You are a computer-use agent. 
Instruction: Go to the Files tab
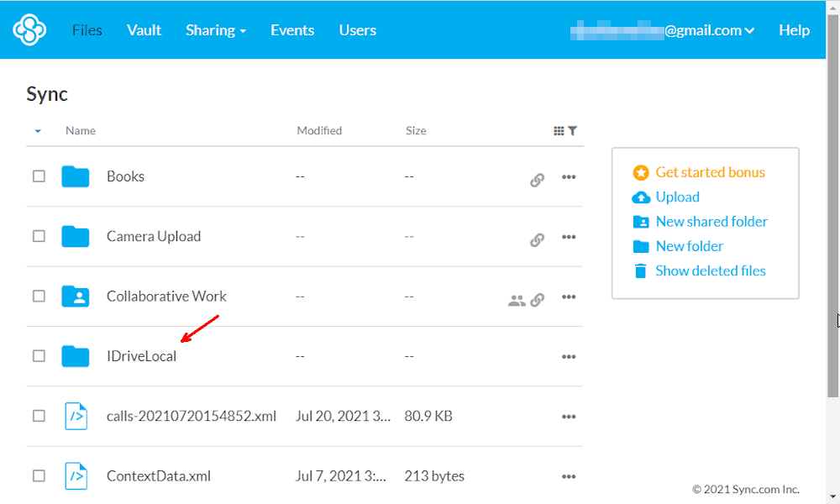point(87,30)
